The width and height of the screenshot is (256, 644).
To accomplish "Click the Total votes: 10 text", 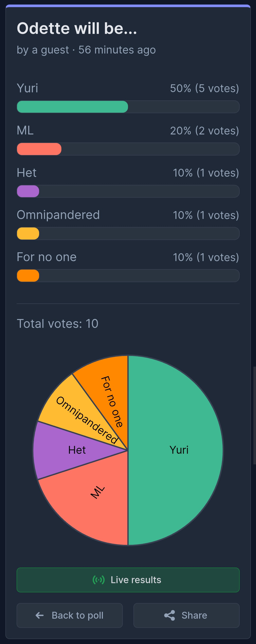I will 58,324.
